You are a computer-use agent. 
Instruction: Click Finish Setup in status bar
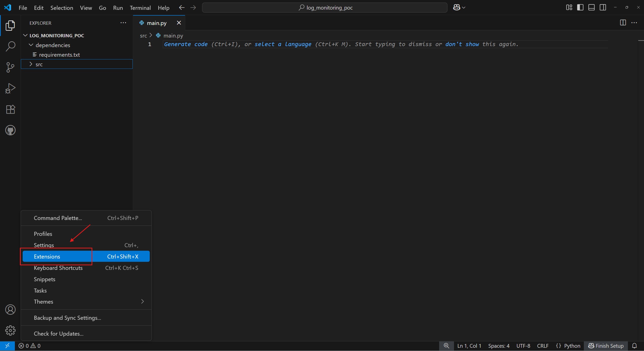tap(606, 346)
